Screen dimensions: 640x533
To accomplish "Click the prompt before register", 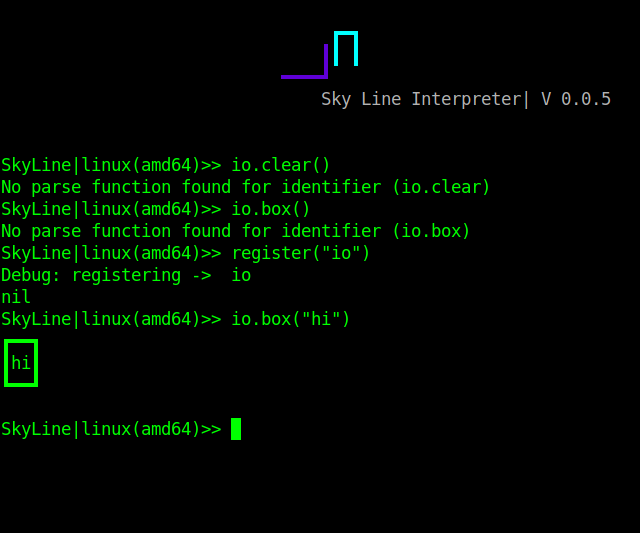I will [x=111, y=253].
